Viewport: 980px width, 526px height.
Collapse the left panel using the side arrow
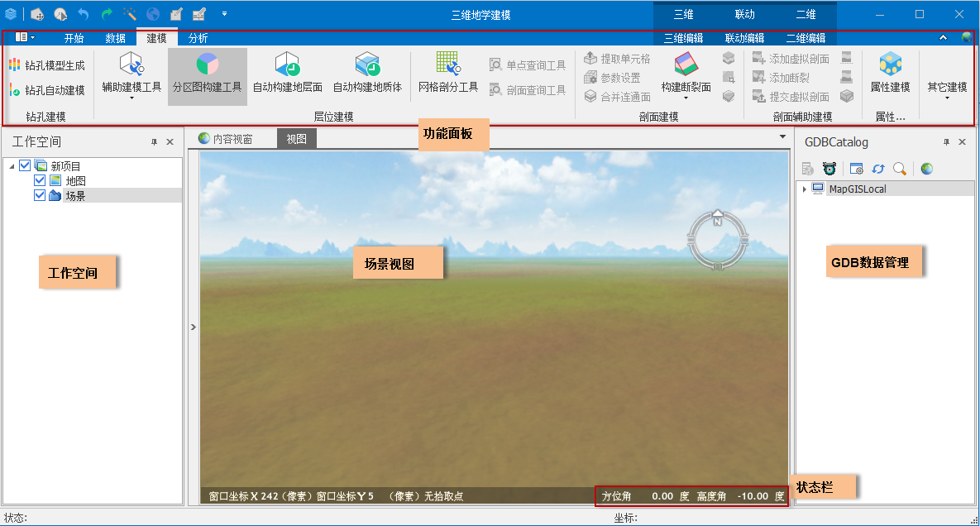pyautogui.click(x=194, y=328)
